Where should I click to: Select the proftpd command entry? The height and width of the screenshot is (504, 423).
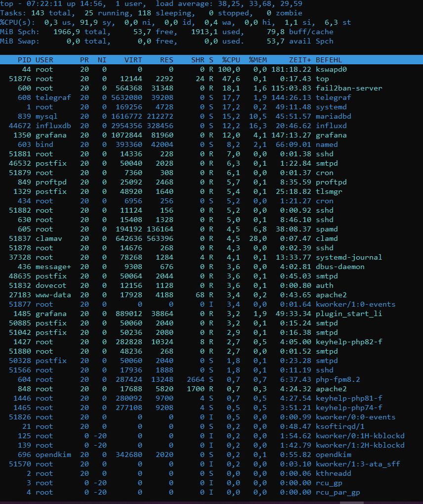coord(331,182)
